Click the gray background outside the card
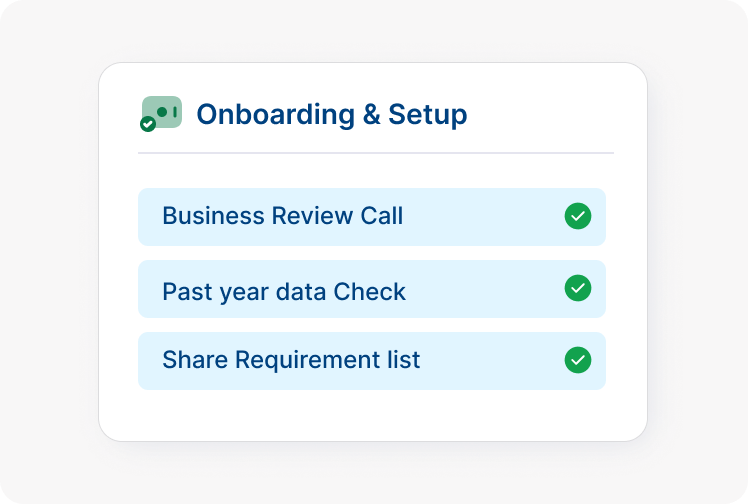This screenshot has height=504, width=748. 50,250
